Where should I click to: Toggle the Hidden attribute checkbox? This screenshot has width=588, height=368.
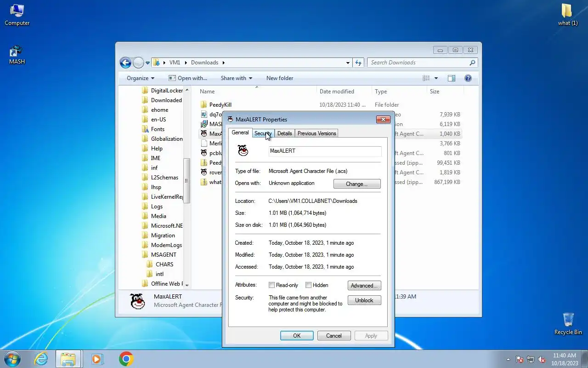click(x=308, y=285)
